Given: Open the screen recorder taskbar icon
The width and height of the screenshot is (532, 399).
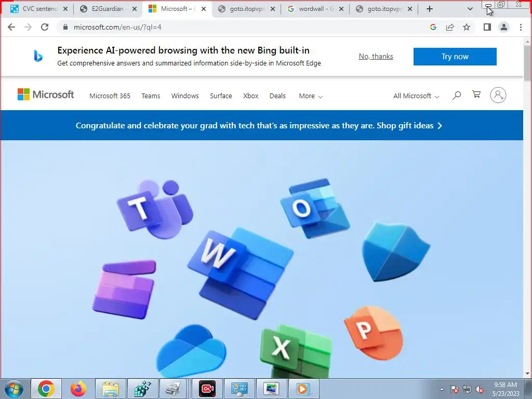Looking at the screenshot, I should [207, 389].
